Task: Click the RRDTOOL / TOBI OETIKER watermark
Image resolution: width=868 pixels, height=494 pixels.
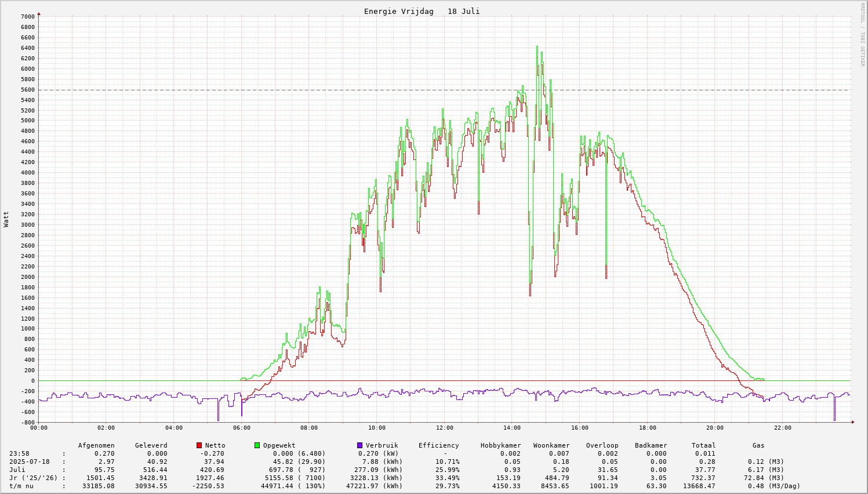Action: click(862, 35)
